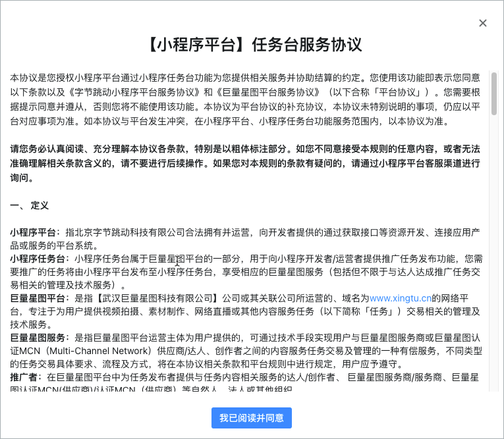Click the bold term 小程序平台:
Viewport: 504px width, 439px height.
coord(36,232)
